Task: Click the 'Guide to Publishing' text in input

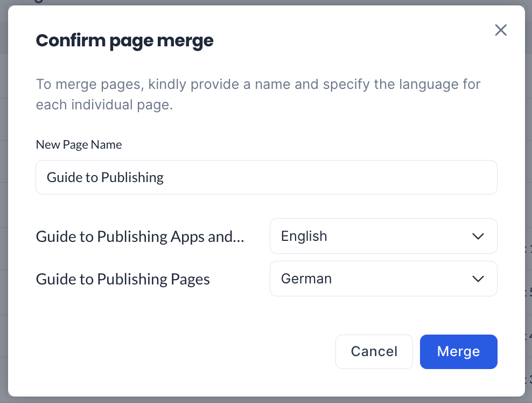Action: click(105, 178)
